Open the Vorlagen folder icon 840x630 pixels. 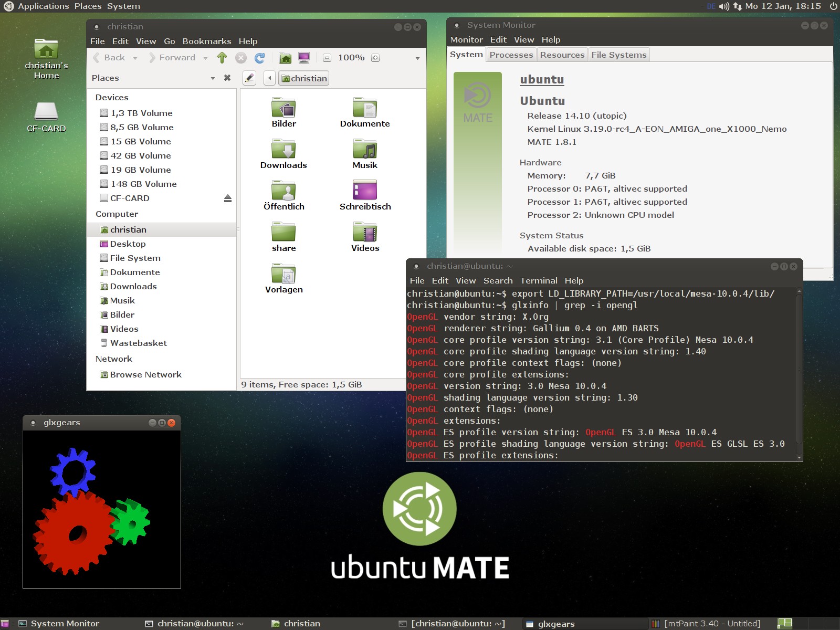coord(283,278)
